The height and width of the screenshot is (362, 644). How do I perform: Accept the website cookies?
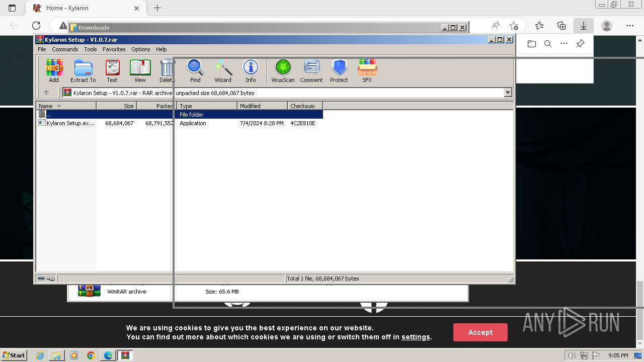coord(480,332)
